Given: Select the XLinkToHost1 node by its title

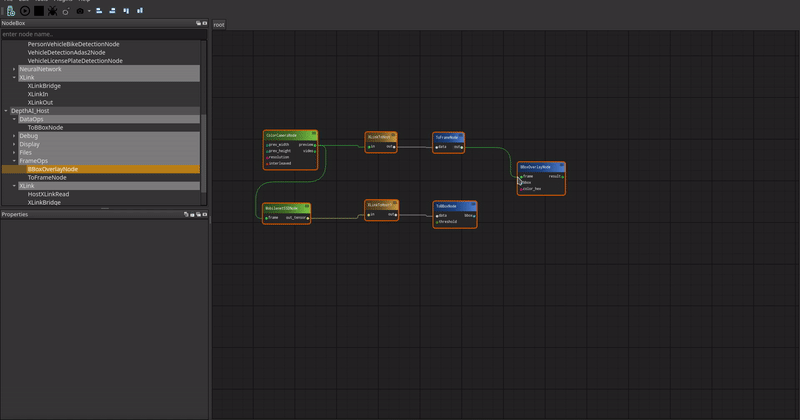Looking at the screenshot, I should (x=380, y=205).
